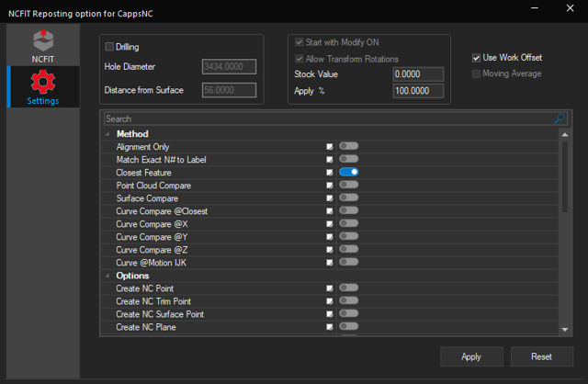Image resolution: width=588 pixels, height=384 pixels.
Task: Toggle the Alignment Only switch
Action: 349,146
